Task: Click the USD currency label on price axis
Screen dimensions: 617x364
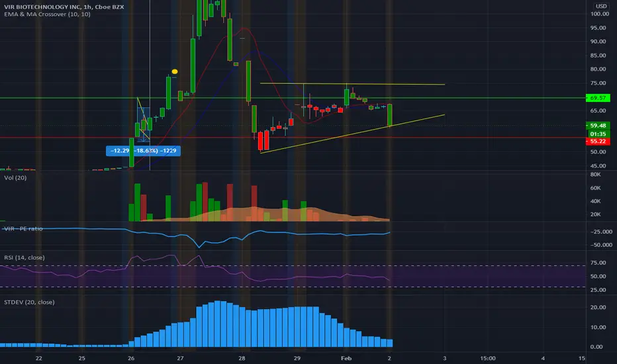Action: (601, 6)
